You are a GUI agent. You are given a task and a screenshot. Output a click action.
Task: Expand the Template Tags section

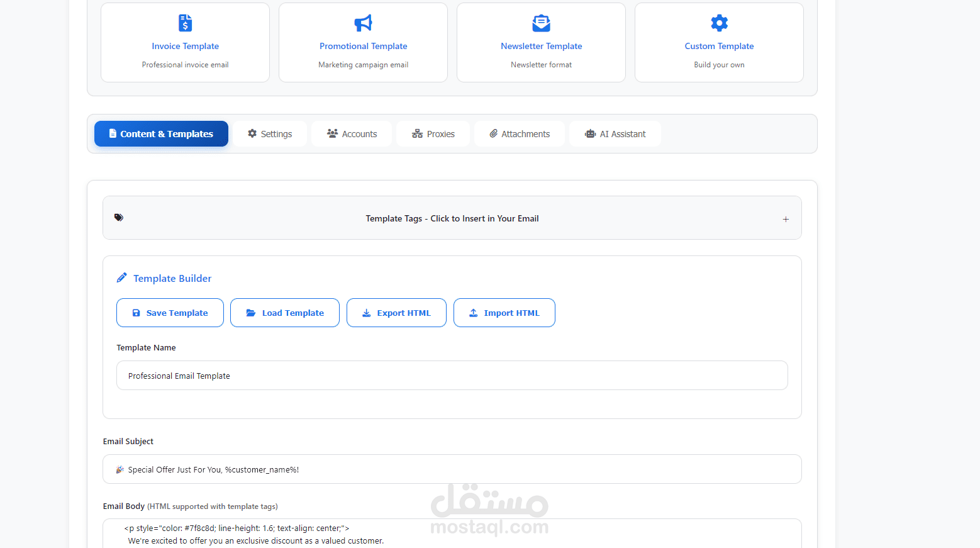786,219
